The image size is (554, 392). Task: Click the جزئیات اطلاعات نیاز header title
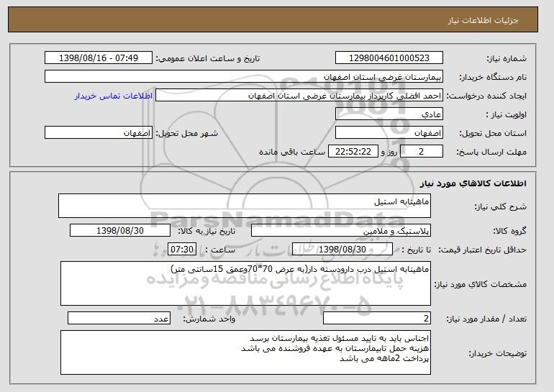483,20
